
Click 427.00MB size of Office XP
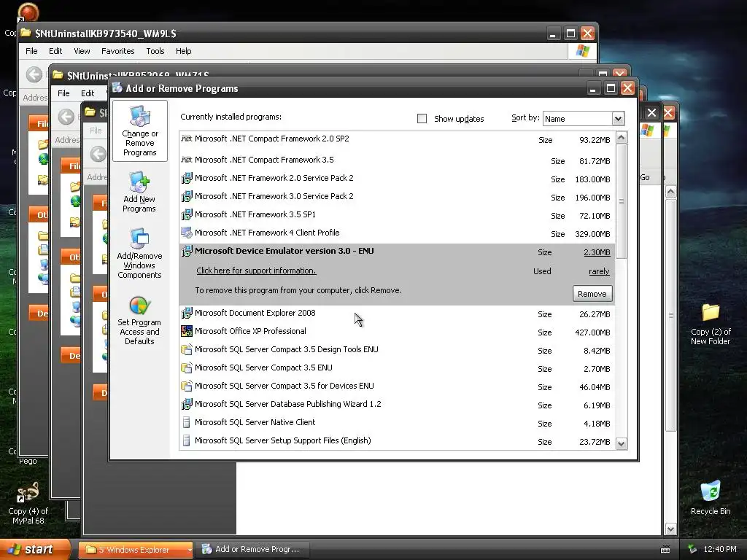(x=592, y=332)
